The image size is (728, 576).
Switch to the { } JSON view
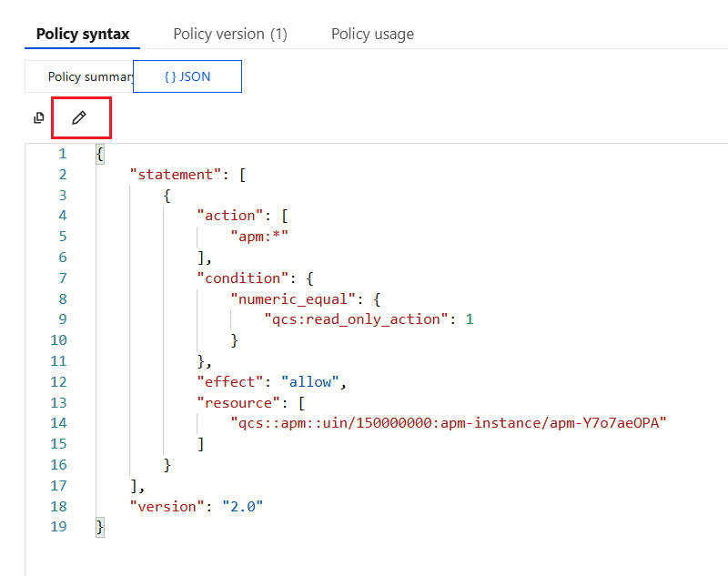[187, 76]
